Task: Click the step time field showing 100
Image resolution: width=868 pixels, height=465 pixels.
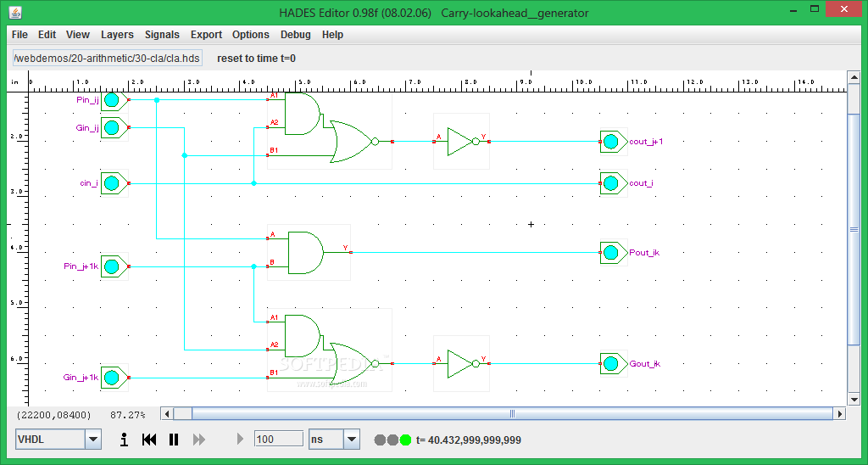Action: pos(279,439)
